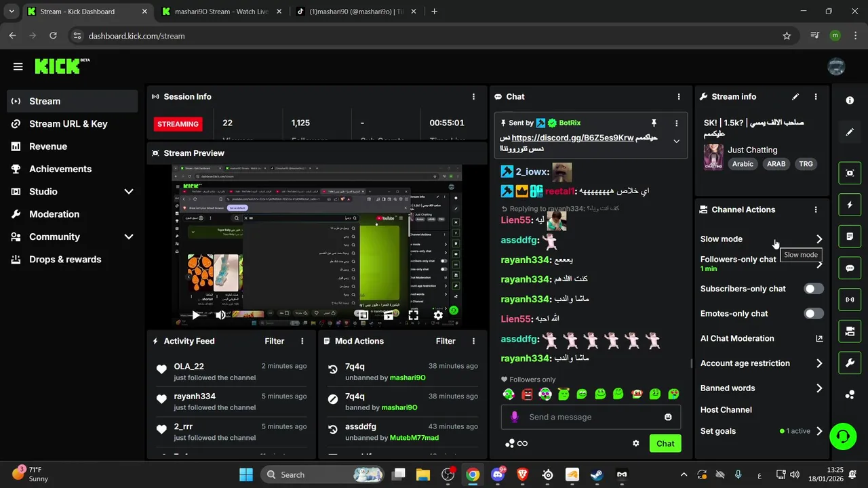Open Channel Actions three-dot menu

click(816, 209)
